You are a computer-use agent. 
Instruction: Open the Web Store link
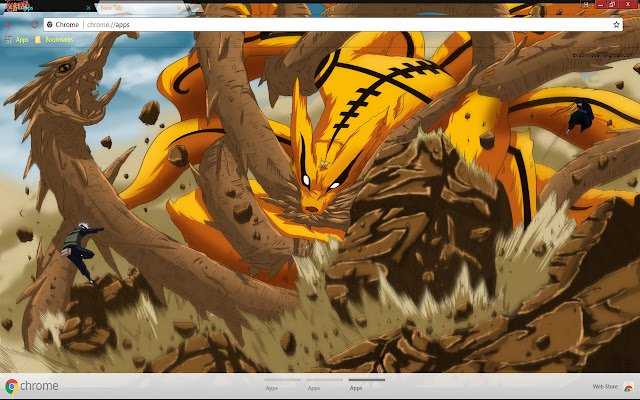pyautogui.click(x=605, y=387)
